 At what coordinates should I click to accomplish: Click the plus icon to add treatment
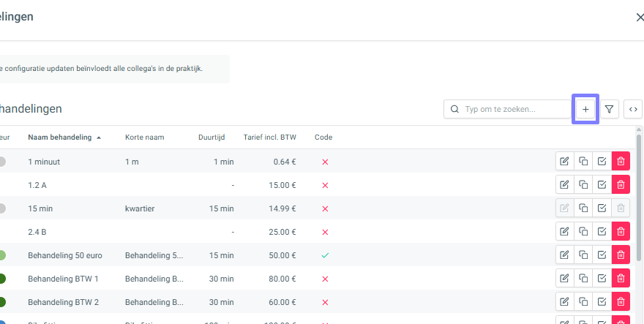point(585,109)
